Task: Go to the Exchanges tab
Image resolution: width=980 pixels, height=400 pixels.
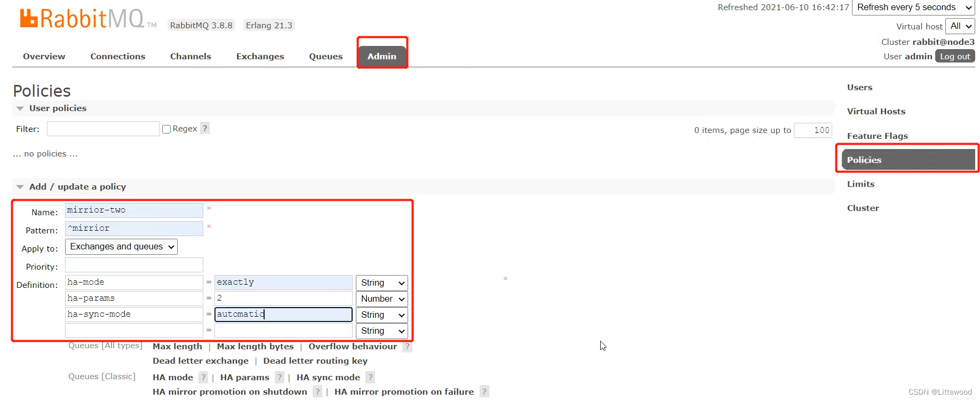Action: [x=260, y=57]
